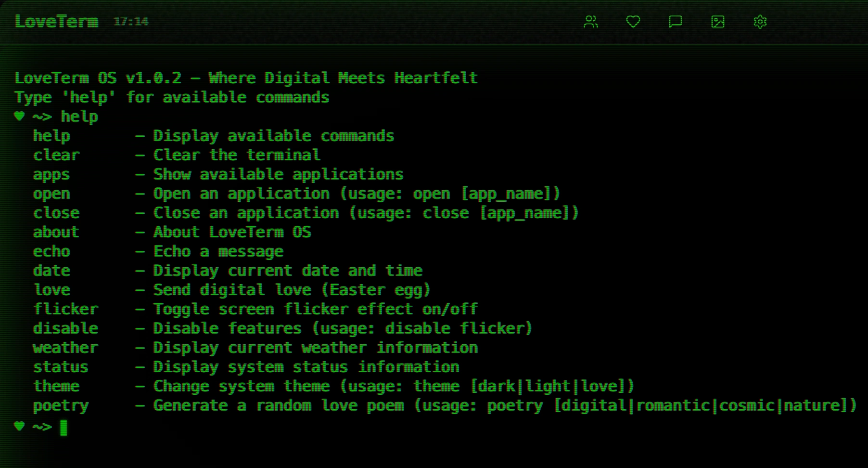
Task: Open the contacts (people) icon
Action: (590, 22)
